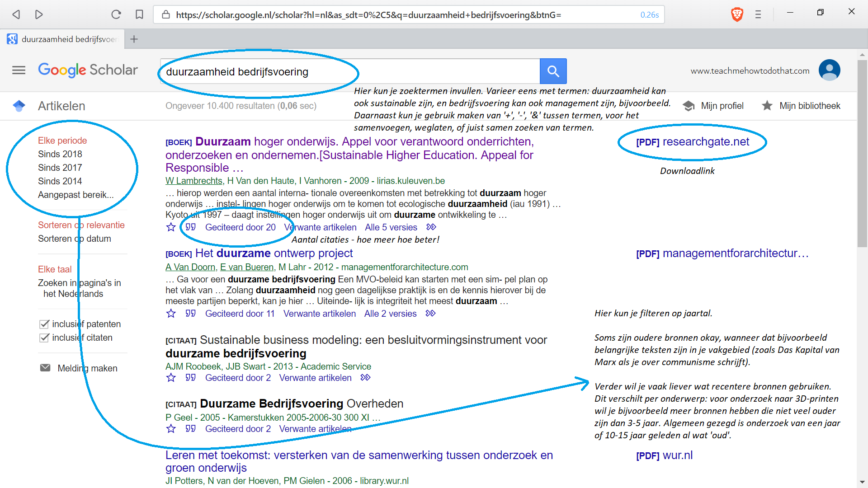868x488 pixels.
Task: Toggle inclusief citaten checkbox
Action: point(44,338)
